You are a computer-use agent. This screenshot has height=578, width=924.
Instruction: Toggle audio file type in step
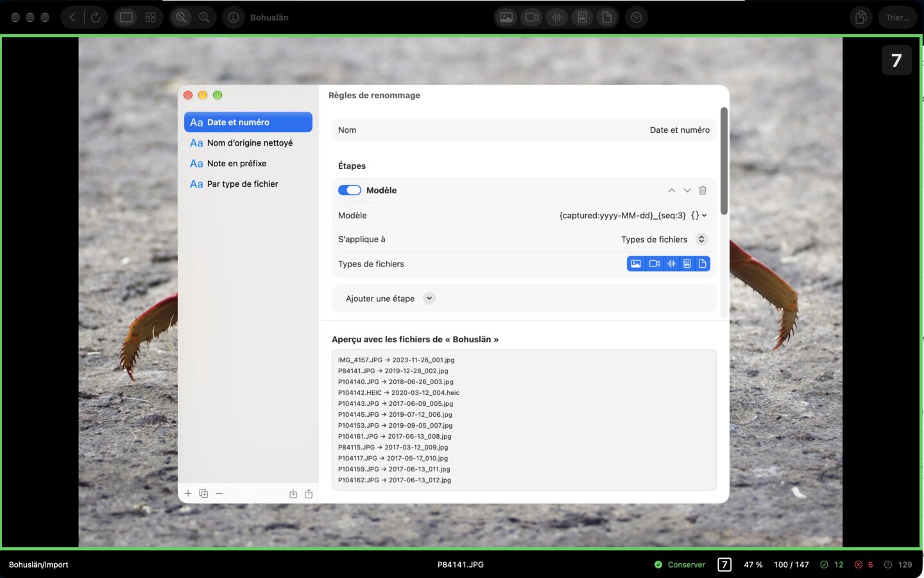(x=671, y=263)
